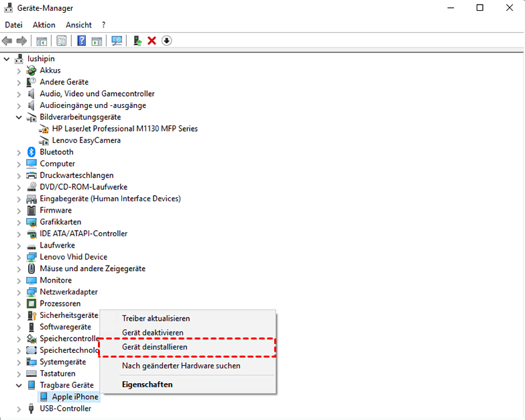This screenshot has height=420, width=525.
Task: Click the Audio, Video und Gamecontroller speaker icon
Action: tap(32, 93)
